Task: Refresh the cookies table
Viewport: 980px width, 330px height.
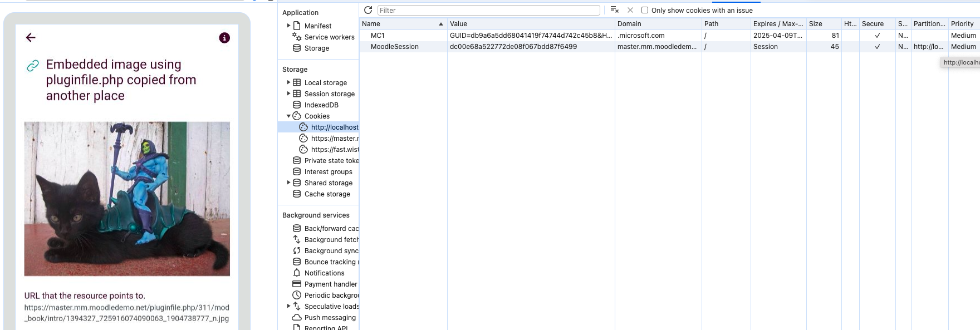Action: click(368, 10)
